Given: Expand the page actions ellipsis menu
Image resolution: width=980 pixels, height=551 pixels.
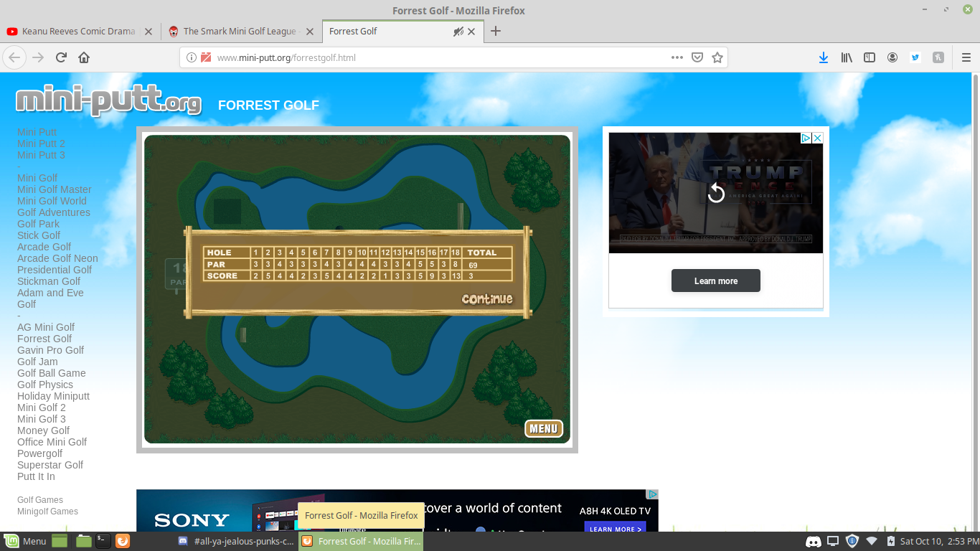Looking at the screenshot, I should point(677,57).
